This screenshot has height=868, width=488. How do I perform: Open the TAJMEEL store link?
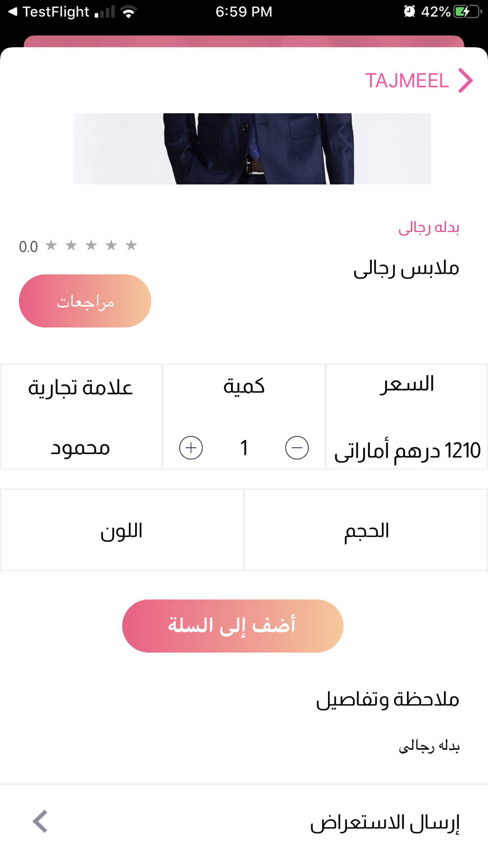click(x=407, y=81)
